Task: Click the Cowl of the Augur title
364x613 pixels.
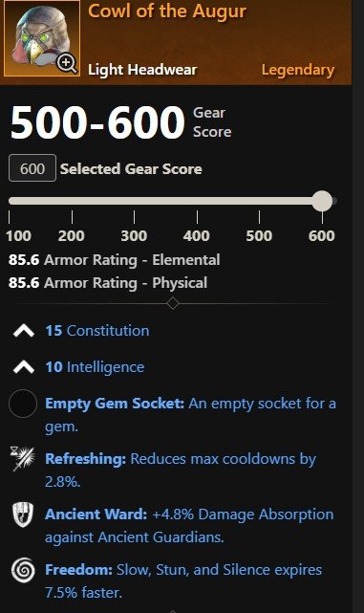Action: pyautogui.click(x=167, y=11)
